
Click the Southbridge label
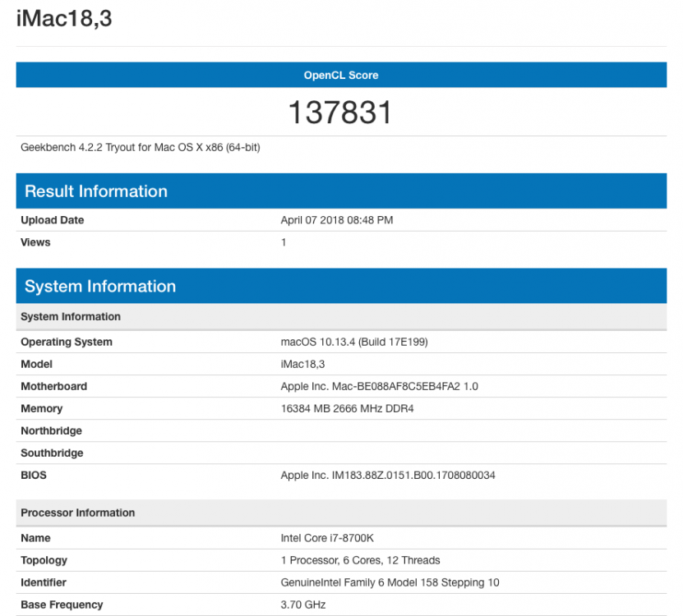[52, 453]
